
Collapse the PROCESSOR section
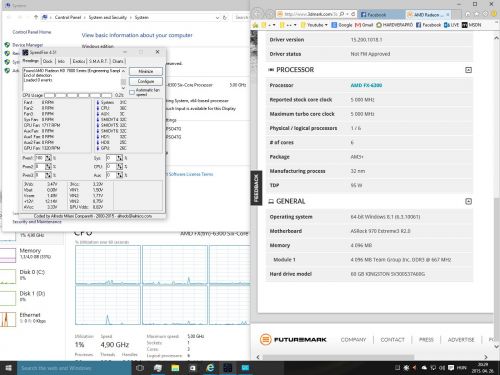point(468,70)
